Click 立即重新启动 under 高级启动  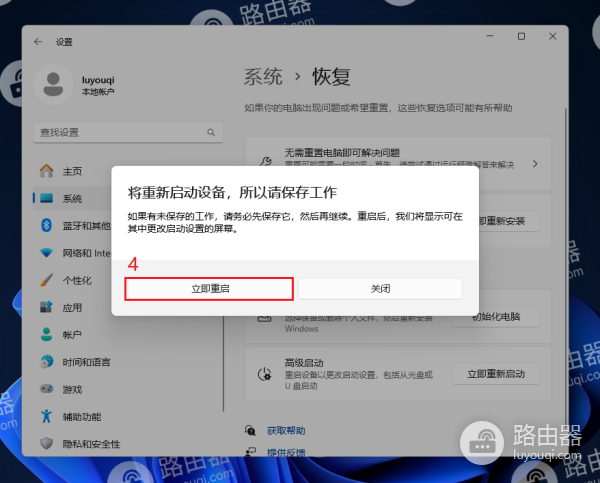pos(496,374)
